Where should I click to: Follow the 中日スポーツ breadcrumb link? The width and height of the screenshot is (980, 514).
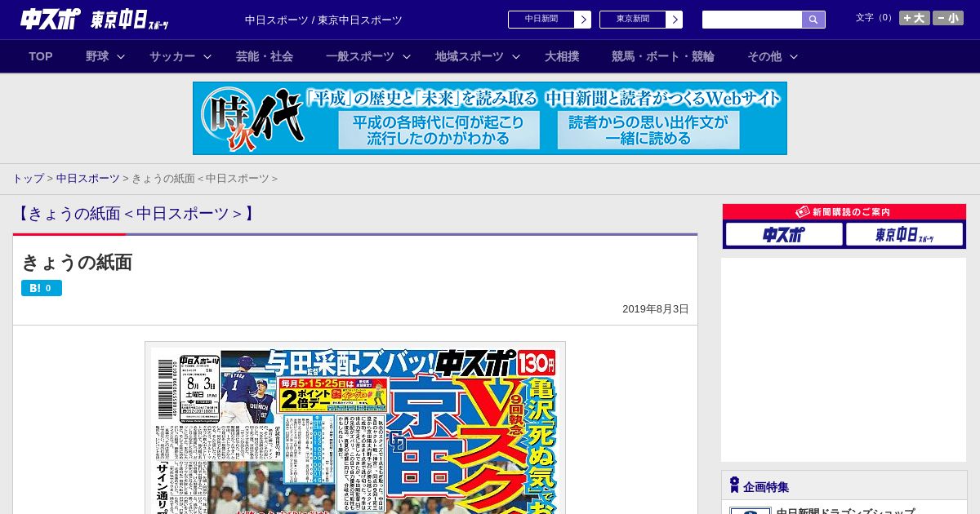tap(87, 179)
